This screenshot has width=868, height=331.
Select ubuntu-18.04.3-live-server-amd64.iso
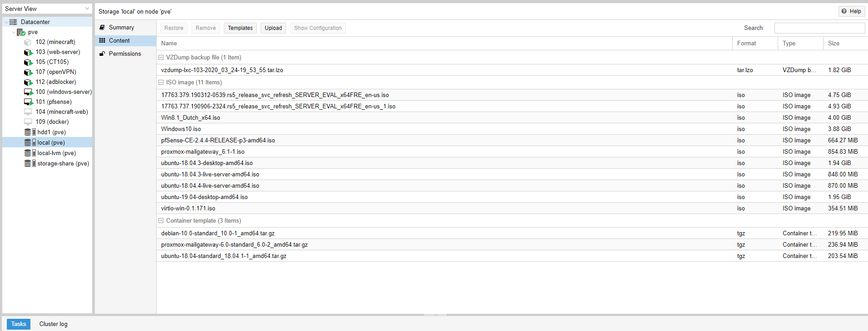[x=512, y=174]
